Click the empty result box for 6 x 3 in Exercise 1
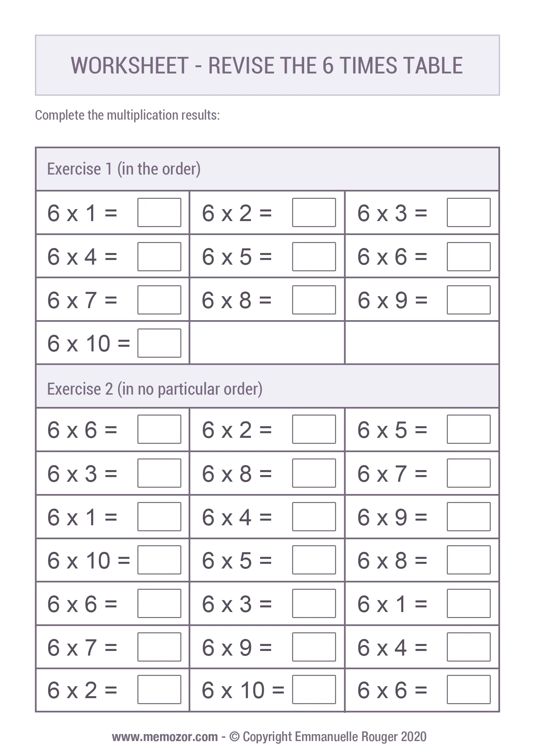This screenshot has height=756, width=535. pos(468,212)
